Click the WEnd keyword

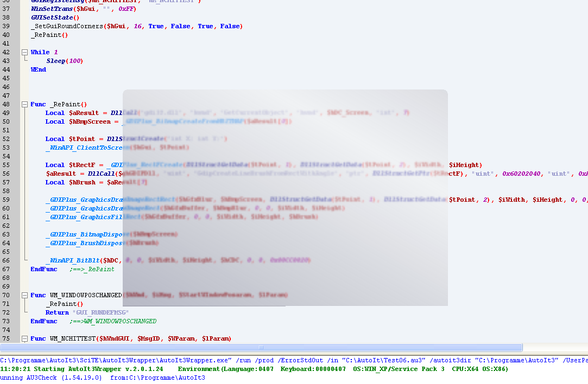pos(38,69)
